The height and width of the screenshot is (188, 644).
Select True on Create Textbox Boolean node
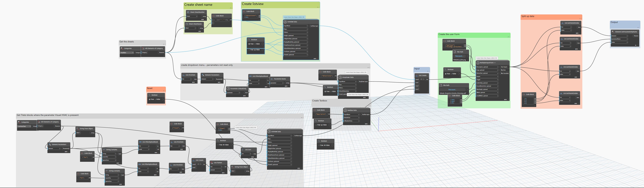coord(316,125)
